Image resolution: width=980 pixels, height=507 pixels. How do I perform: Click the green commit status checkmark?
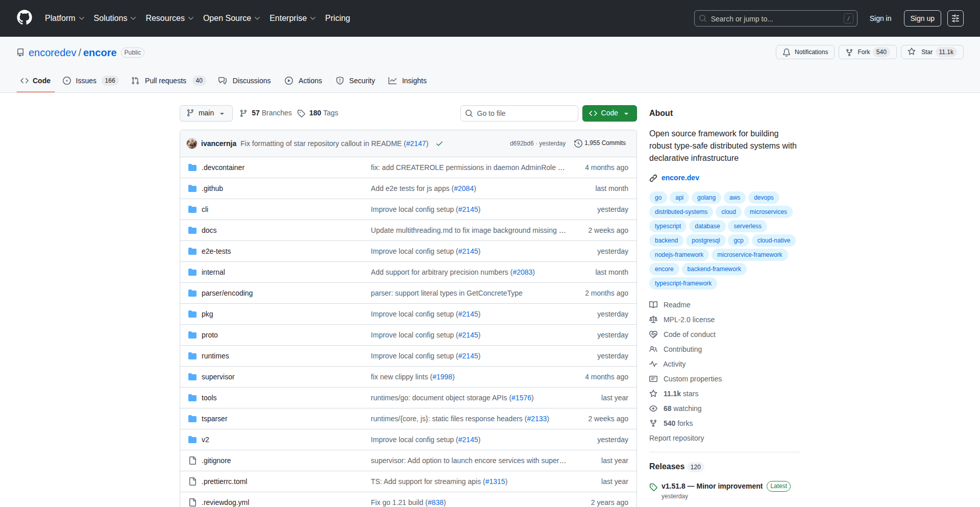coord(439,144)
